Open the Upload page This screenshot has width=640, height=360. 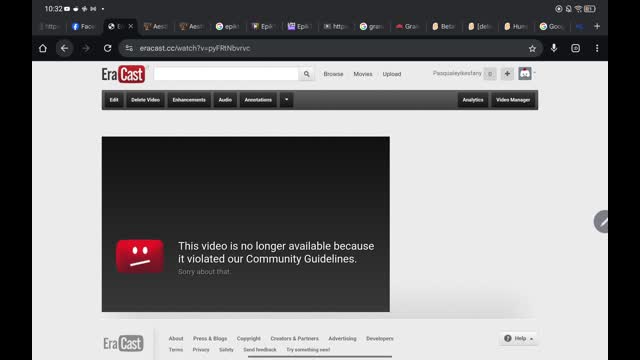pos(391,74)
